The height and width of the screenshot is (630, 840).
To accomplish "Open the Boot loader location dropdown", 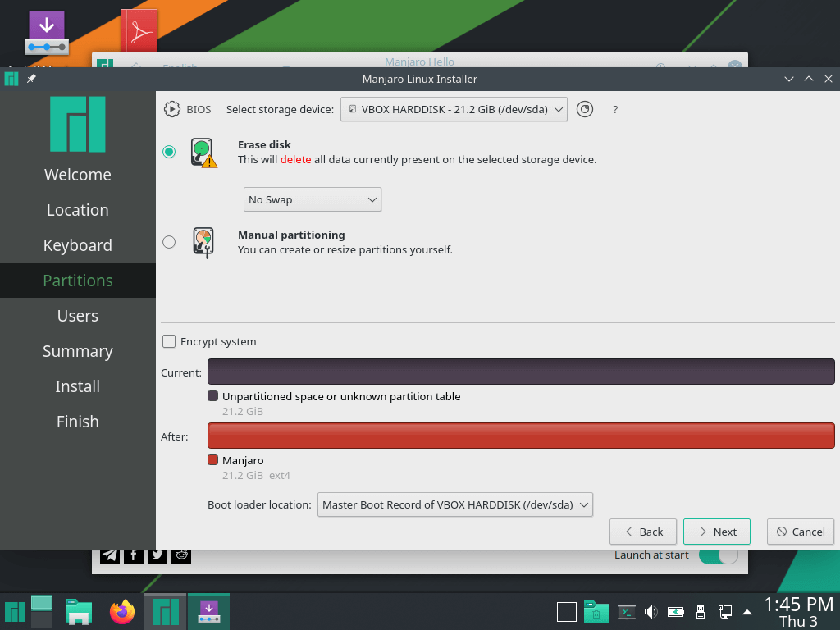I will [x=454, y=505].
